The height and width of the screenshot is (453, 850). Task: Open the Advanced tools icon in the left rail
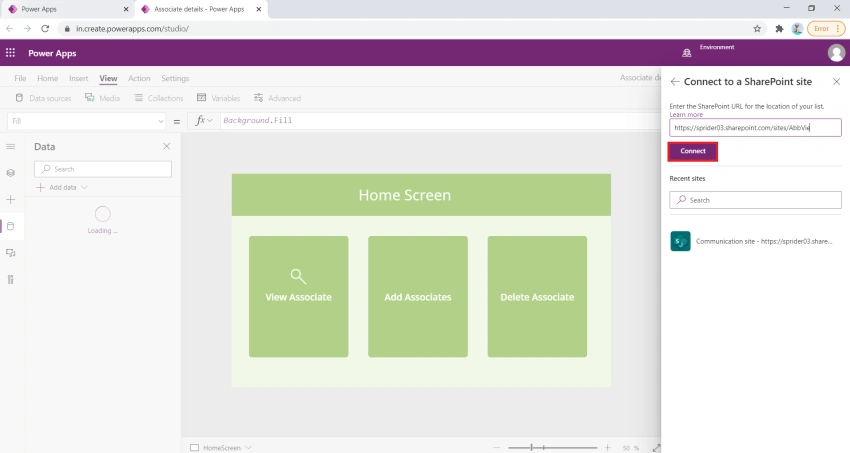[x=10, y=280]
